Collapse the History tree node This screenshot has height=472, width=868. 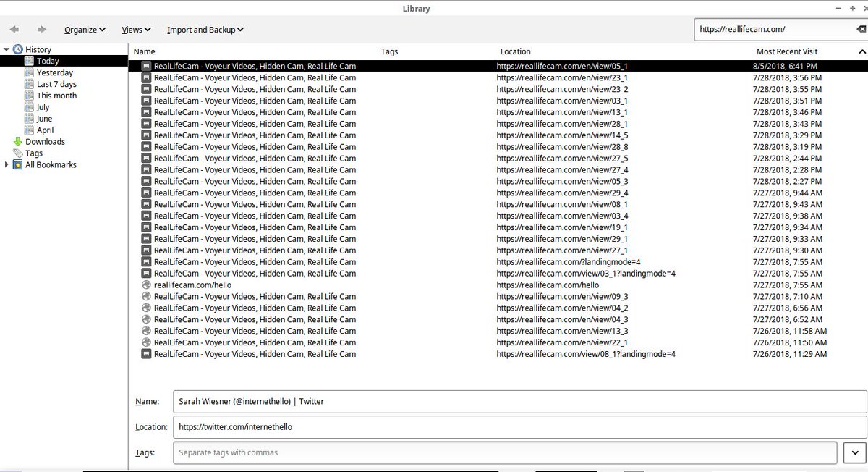pyautogui.click(x=7, y=49)
